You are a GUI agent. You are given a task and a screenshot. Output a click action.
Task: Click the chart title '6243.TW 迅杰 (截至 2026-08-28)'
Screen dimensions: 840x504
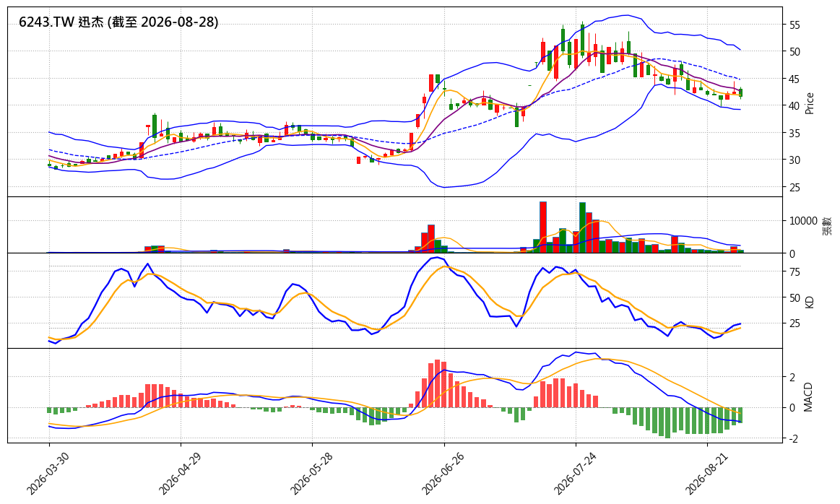[118, 22]
